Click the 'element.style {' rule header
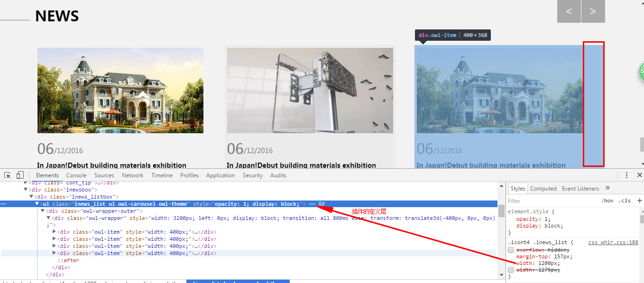 (531, 212)
